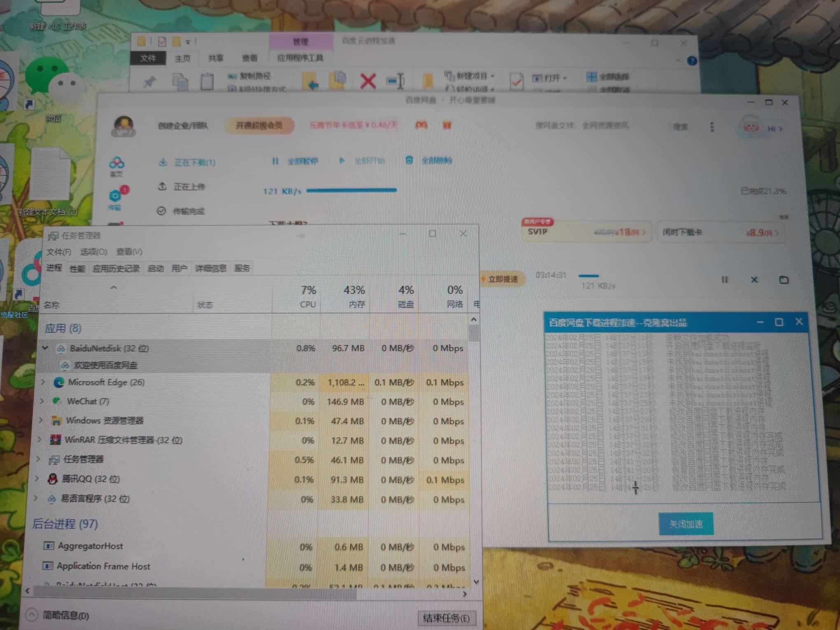Click the Baidu Netdisk user avatar
This screenshot has height=630, width=840.
tap(123, 126)
